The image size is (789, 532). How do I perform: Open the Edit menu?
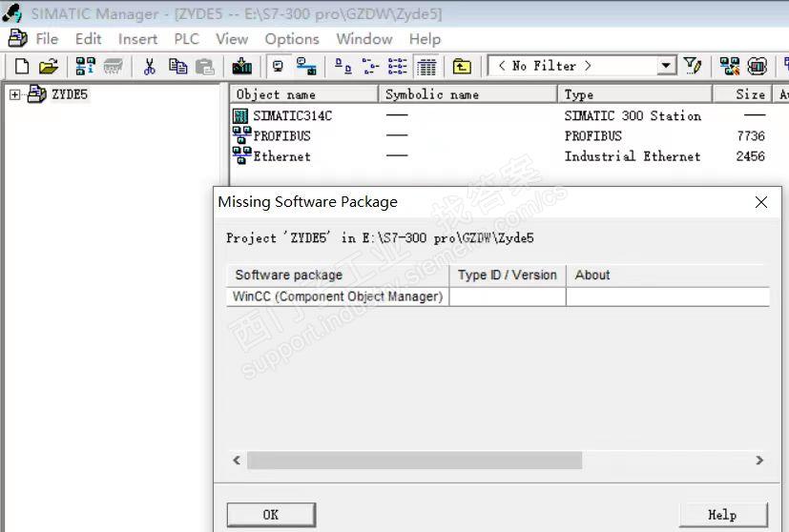click(88, 39)
